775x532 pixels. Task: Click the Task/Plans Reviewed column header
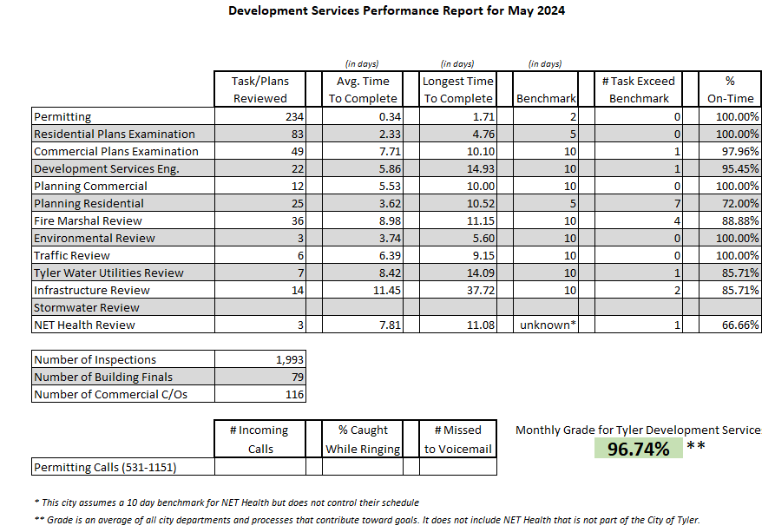point(259,89)
